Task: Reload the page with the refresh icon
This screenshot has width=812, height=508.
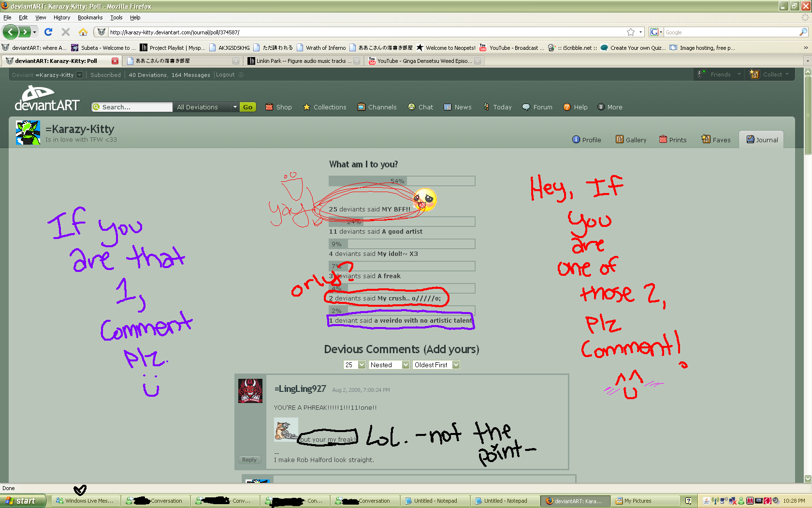Action: coord(48,32)
